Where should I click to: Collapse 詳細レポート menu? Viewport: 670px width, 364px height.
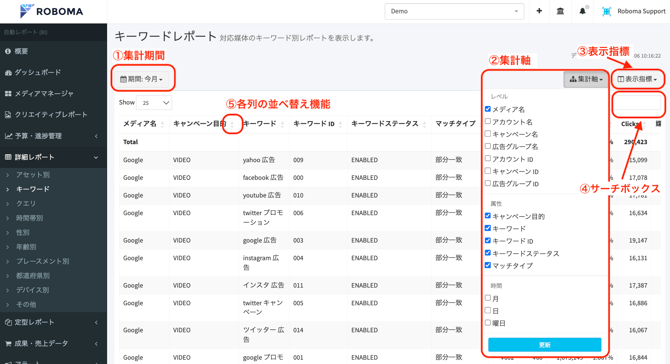(53, 157)
